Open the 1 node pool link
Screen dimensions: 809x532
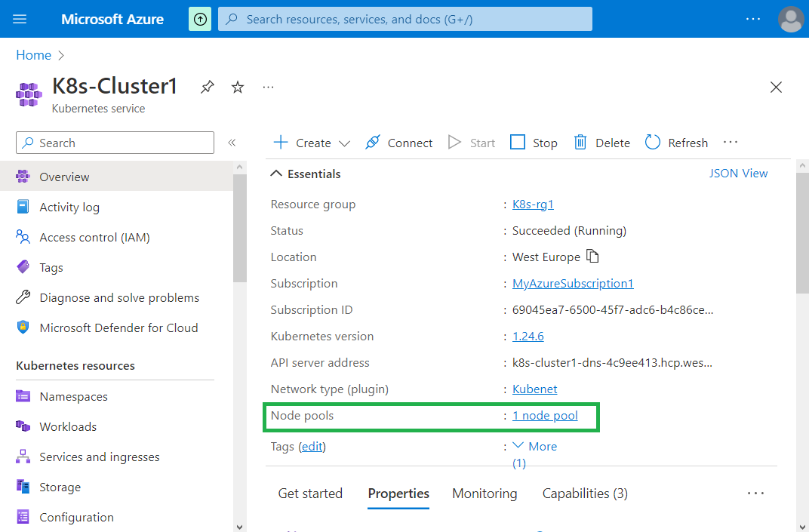coord(545,415)
